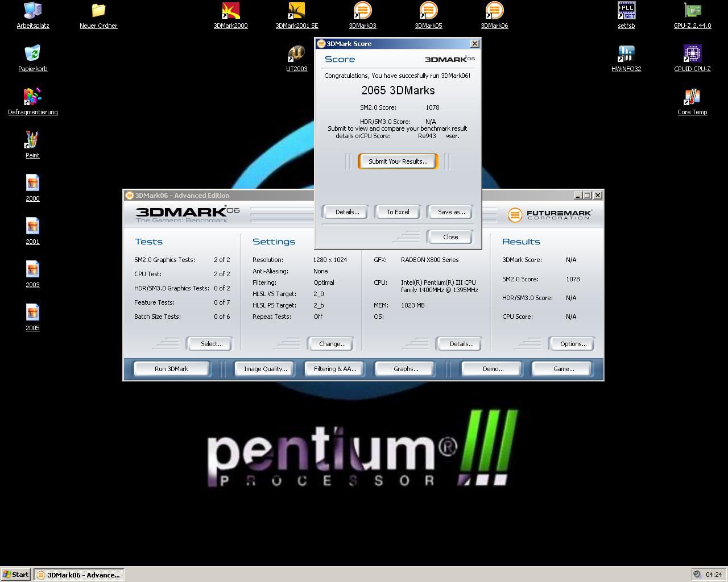Export results with To Excel button

398,212
